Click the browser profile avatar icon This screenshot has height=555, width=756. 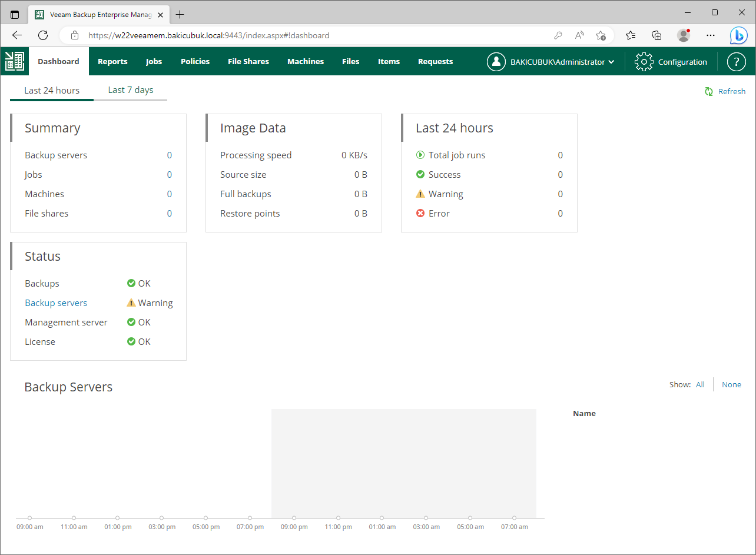click(684, 35)
